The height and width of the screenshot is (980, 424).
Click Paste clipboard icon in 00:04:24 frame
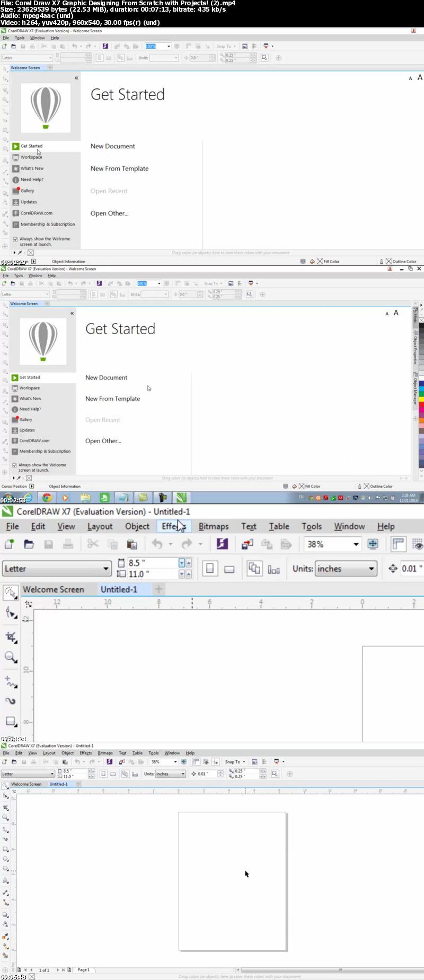point(132,544)
